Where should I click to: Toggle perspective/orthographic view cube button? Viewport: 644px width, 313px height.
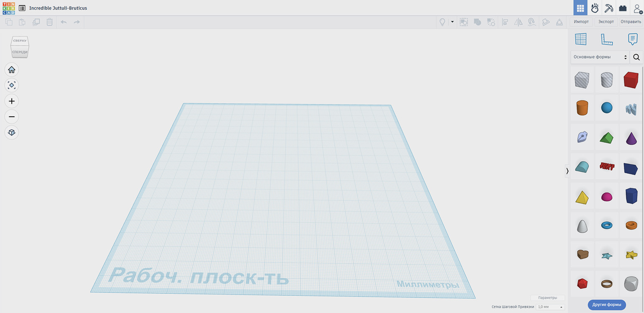click(12, 133)
